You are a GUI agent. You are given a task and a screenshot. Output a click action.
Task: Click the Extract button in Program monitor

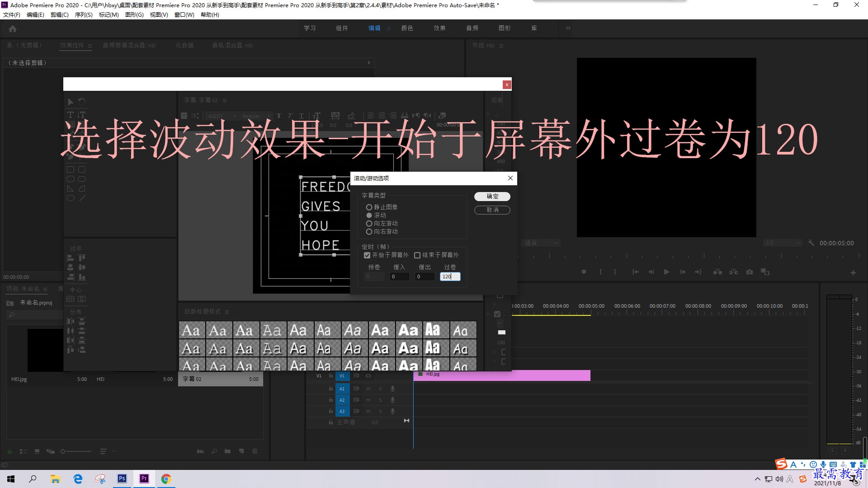(734, 272)
